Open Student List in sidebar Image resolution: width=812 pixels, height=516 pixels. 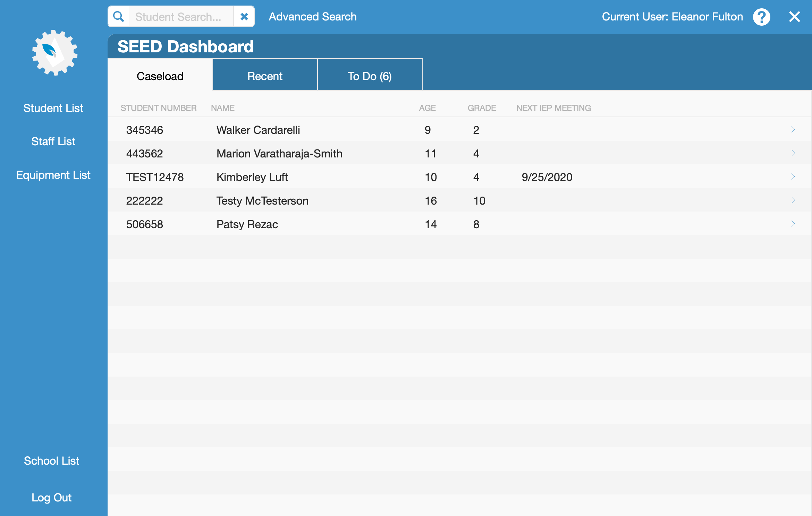point(53,108)
